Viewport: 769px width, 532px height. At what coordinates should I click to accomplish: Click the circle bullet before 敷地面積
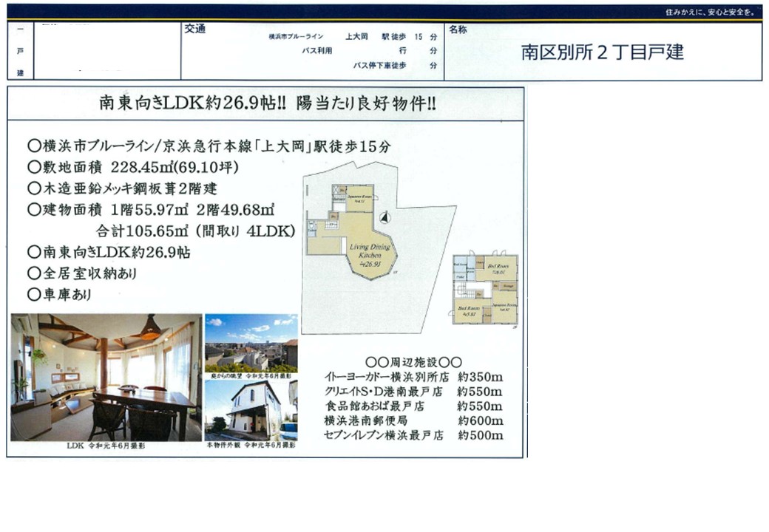pos(33,167)
